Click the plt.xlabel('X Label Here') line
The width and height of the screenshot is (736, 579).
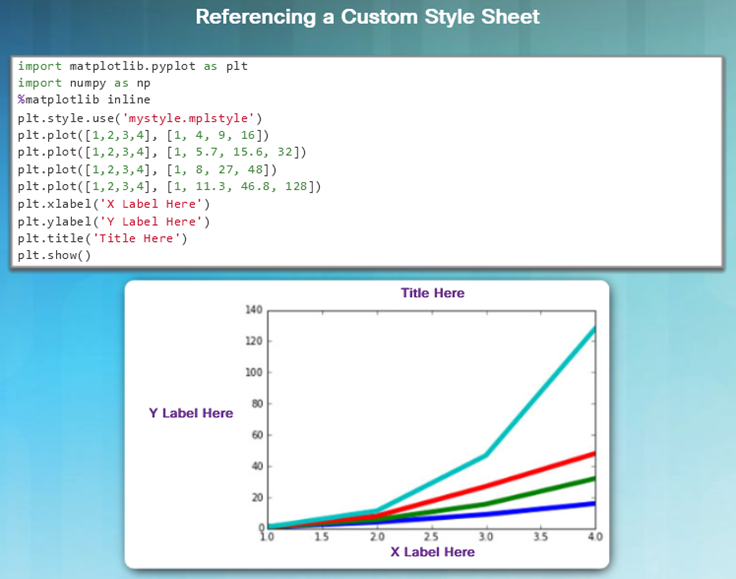[114, 204]
